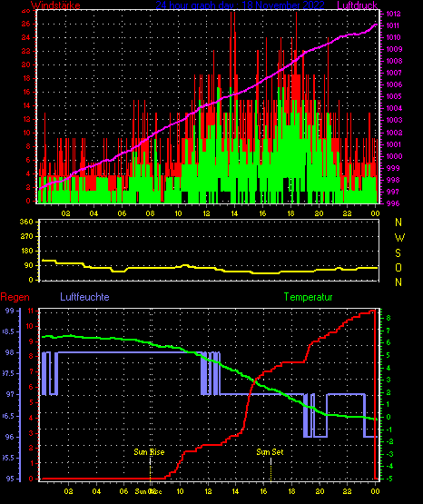Click the Sun Set marker label
Image resolution: width=423 pixels, height=504 pixels.
pos(270,452)
